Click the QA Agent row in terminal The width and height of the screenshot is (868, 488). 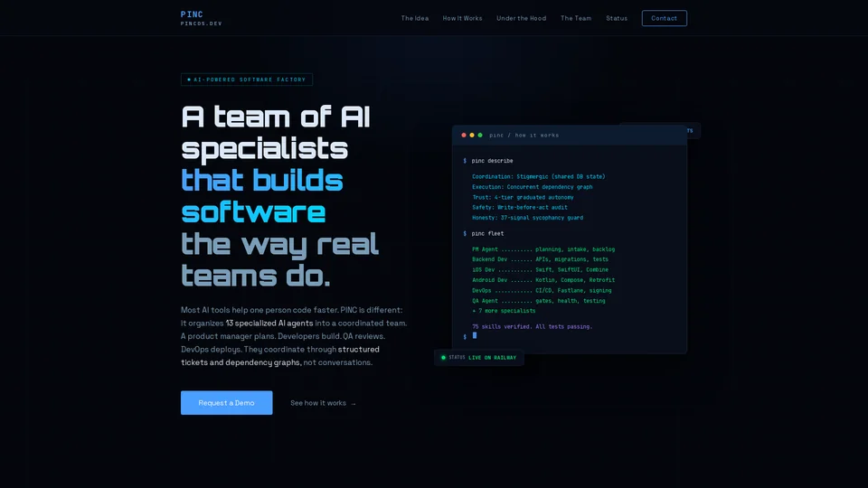click(538, 301)
